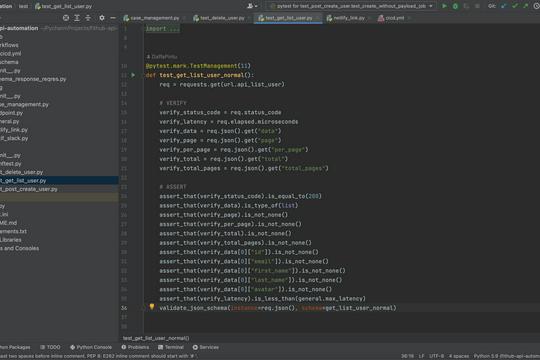Select test_delete_user.py in project tree
The image size is (540, 360).
[x=21, y=172]
